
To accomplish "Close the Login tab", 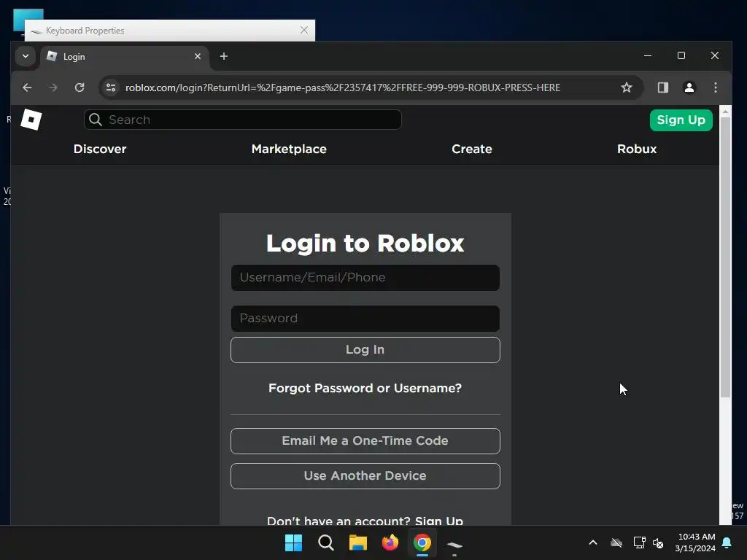I will [197, 56].
